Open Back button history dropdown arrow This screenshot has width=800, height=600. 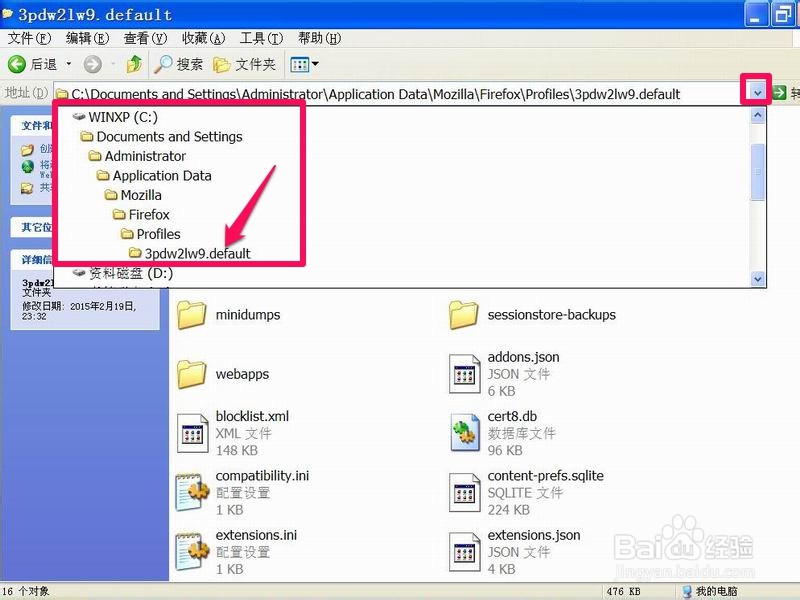coord(69,64)
